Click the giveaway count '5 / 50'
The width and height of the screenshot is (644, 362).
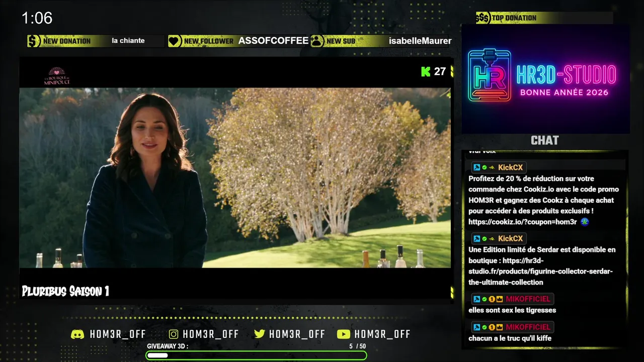357,346
